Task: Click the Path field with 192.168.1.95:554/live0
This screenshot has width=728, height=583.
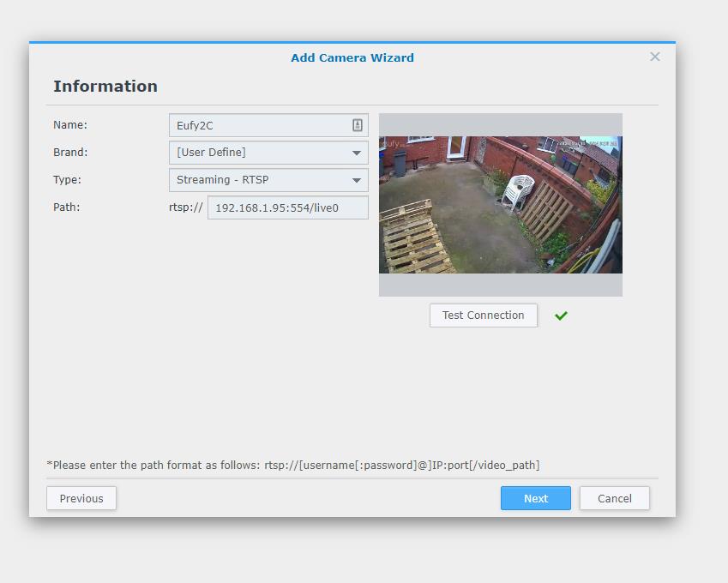Action: point(287,207)
